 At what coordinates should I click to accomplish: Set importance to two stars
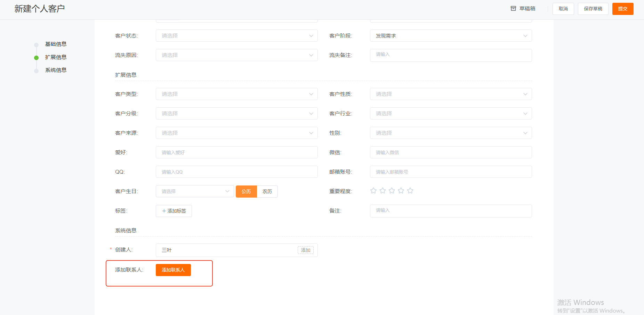pyautogui.click(x=383, y=191)
